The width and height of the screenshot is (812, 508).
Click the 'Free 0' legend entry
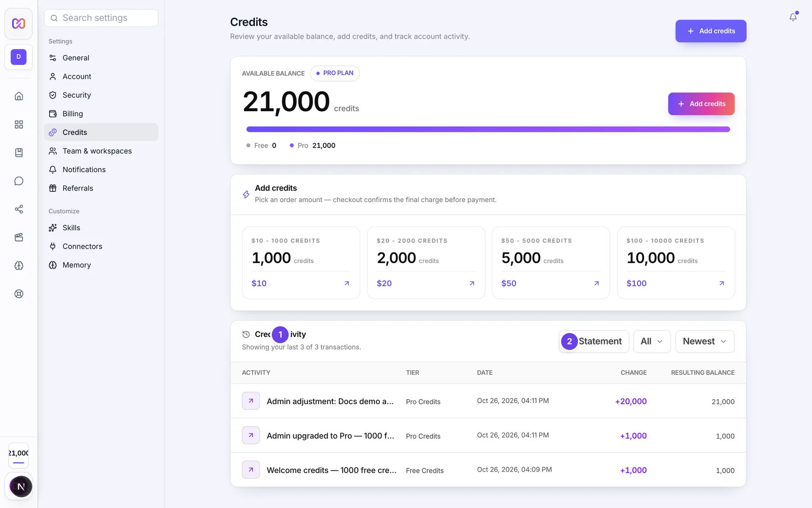point(261,145)
